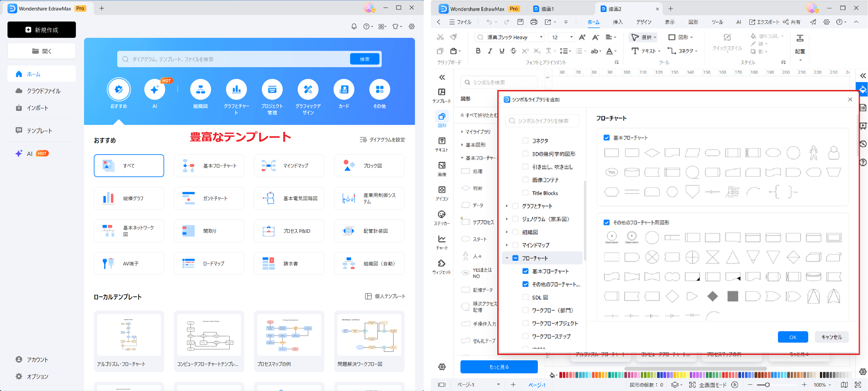This screenshot has height=391, width=868.
Task: Expand the 組織図 library entry
Action: click(507, 232)
